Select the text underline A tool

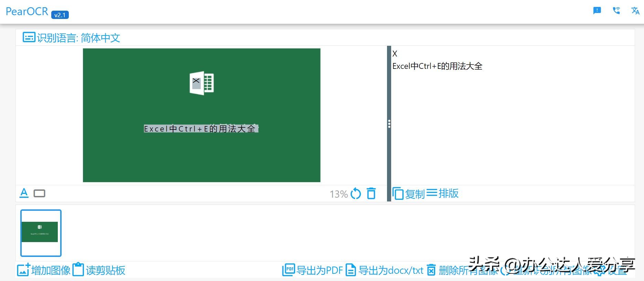24,193
